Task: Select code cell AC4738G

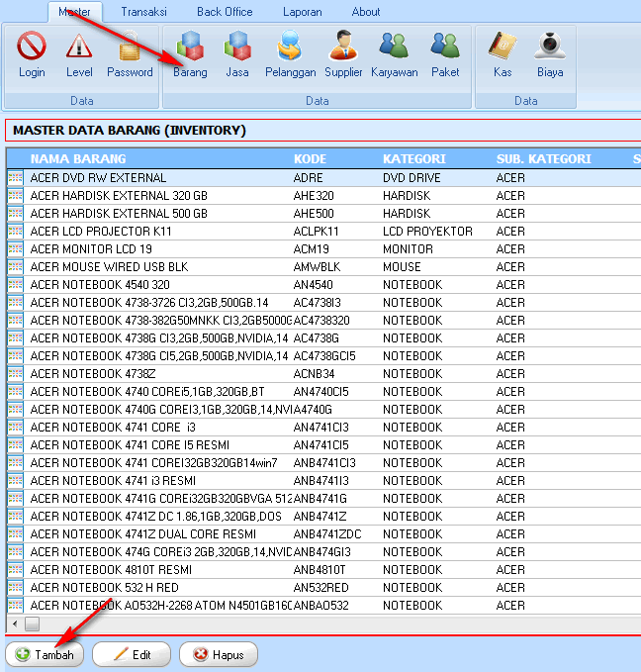Action: click(x=316, y=338)
